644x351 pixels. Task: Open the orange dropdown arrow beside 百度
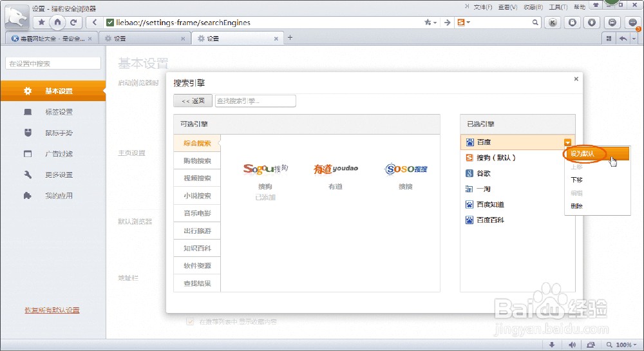(x=567, y=142)
